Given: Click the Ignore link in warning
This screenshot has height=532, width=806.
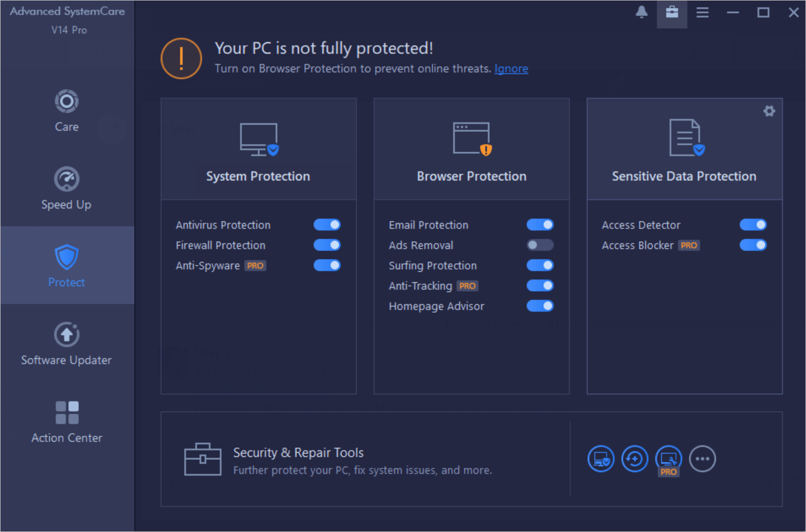Looking at the screenshot, I should [x=511, y=69].
